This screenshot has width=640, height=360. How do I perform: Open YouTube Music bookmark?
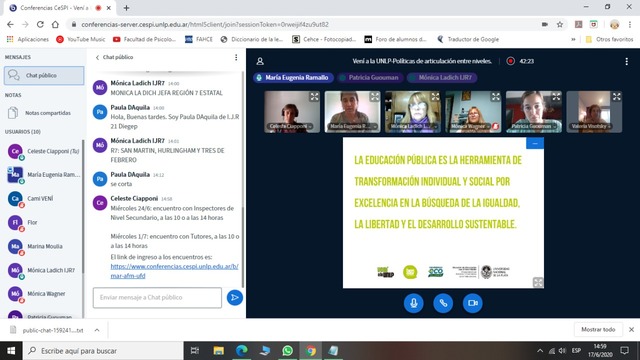(81, 39)
